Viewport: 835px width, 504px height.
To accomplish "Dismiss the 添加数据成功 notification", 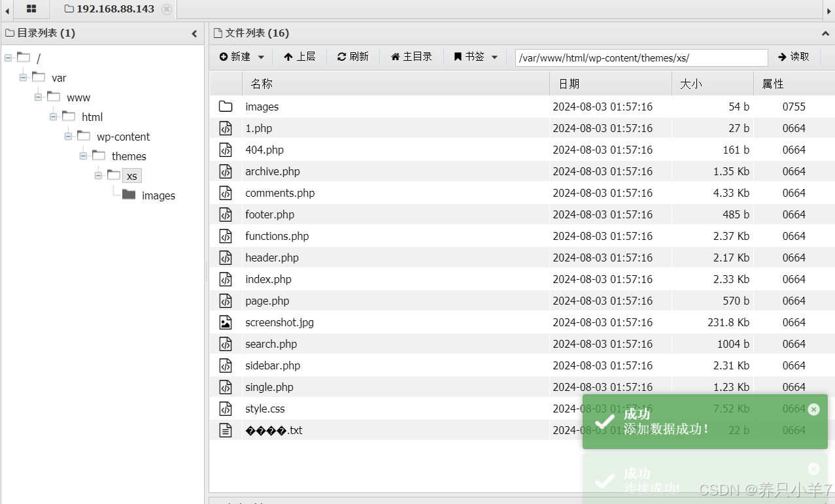I will click(813, 409).
